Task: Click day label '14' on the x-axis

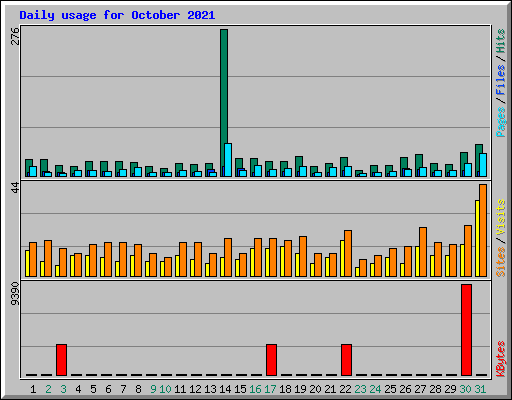Action: coord(225,389)
